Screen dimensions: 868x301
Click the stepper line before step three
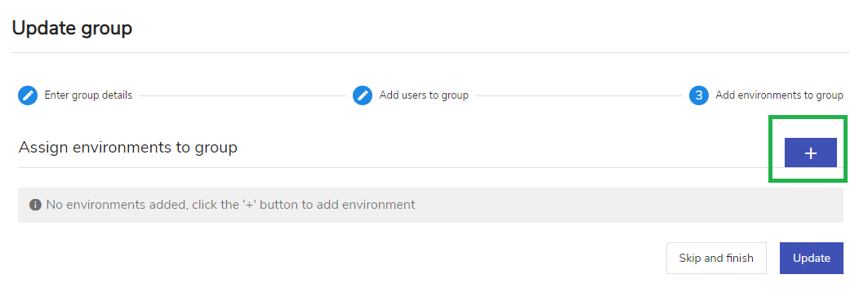(x=578, y=95)
